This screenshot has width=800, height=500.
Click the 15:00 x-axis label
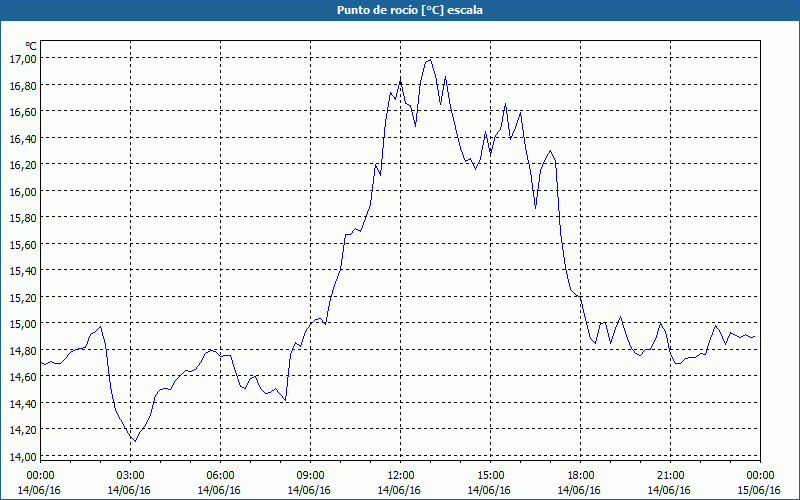[490, 476]
